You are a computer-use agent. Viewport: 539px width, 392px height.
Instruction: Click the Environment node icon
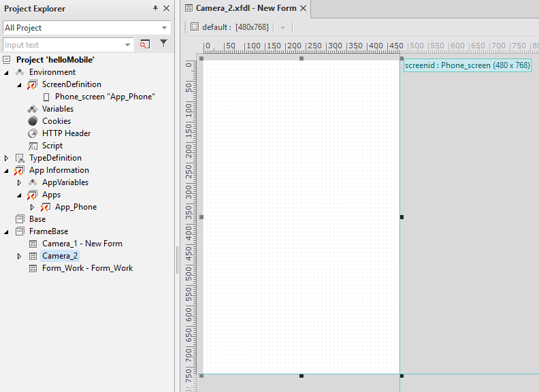click(x=20, y=72)
